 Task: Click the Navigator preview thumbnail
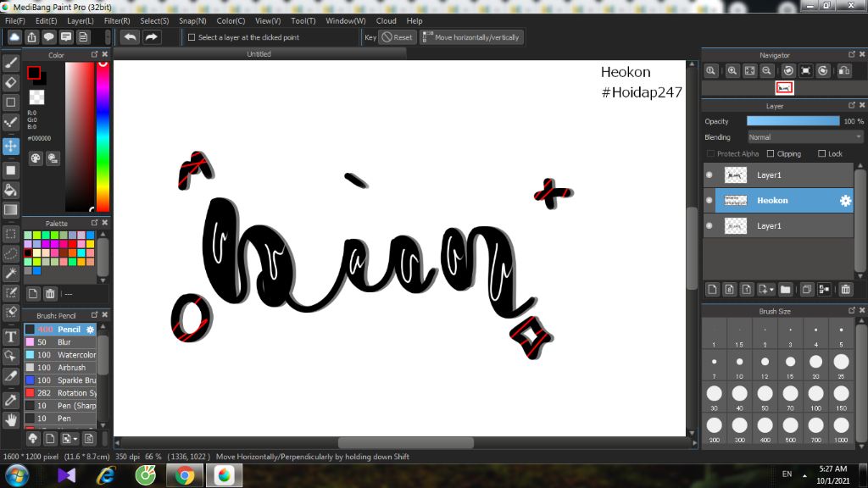(x=784, y=88)
